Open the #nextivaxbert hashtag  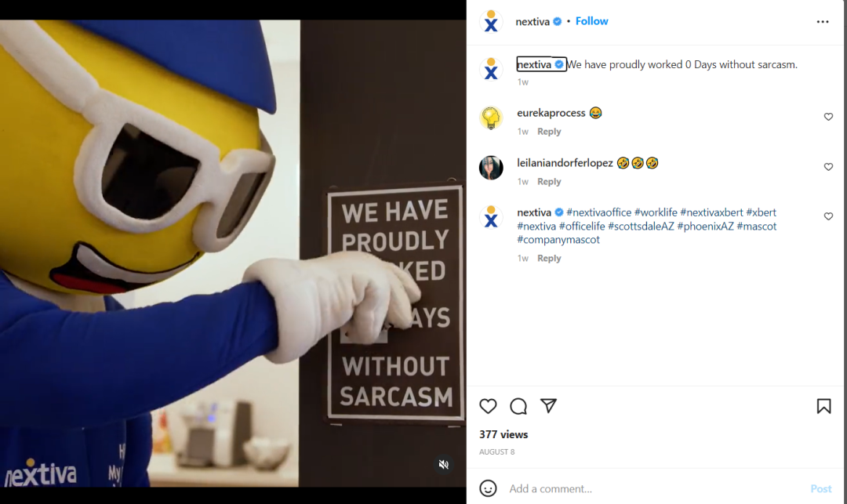tap(711, 212)
